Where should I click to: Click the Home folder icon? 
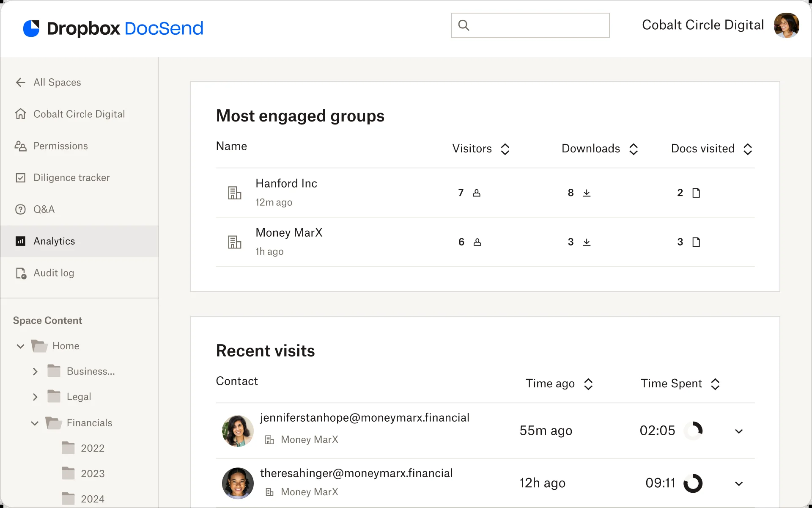39,346
